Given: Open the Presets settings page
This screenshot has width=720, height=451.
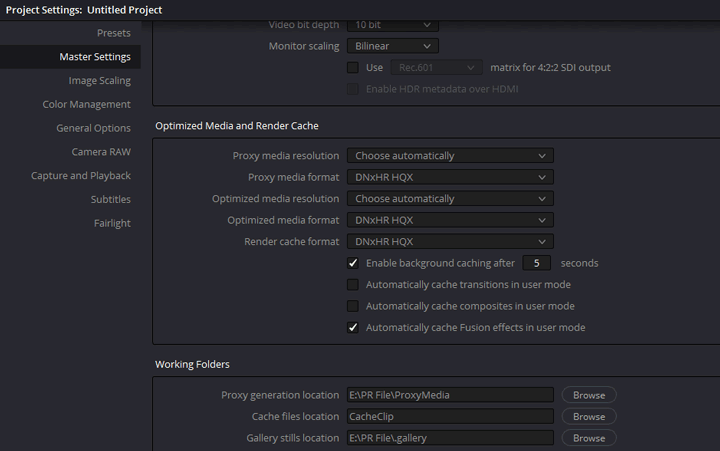Looking at the screenshot, I should (x=113, y=33).
